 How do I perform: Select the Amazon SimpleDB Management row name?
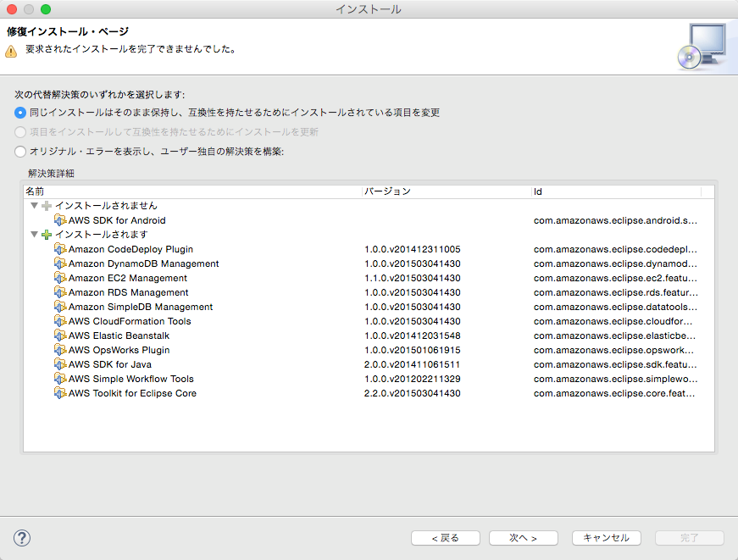pyautogui.click(x=141, y=307)
